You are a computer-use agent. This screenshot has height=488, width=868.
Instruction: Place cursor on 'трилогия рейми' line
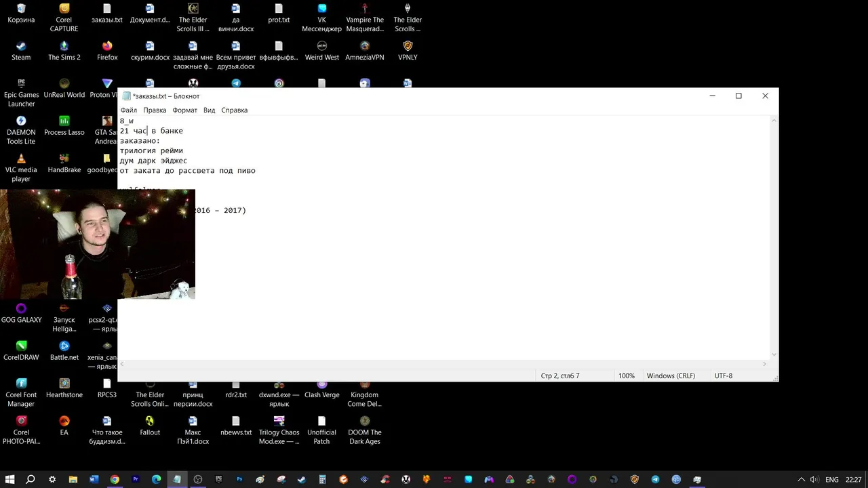click(151, 150)
